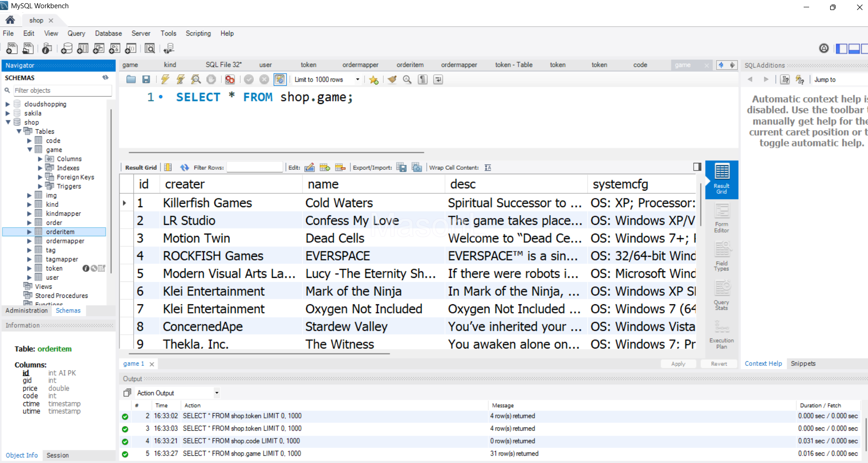The width and height of the screenshot is (868, 463).
Task: Switch to the token - Table tab
Action: (x=513, y=65)
